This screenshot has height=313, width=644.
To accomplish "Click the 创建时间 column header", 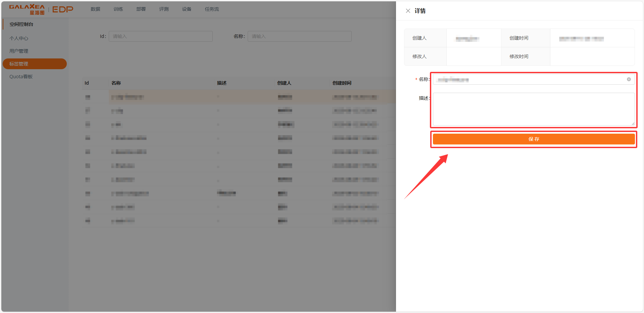I will [342, 83].
